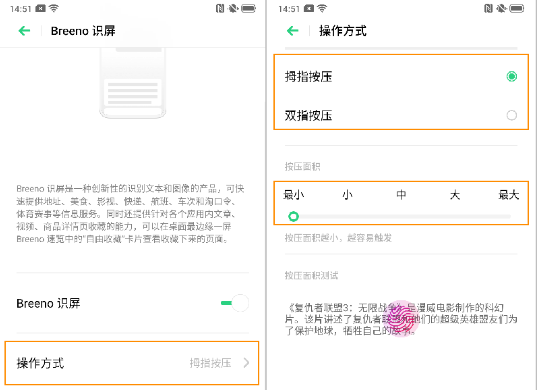Click the slider handle at 最小
The width and height of the screenshot is (539, 390).
coord(293,216)
